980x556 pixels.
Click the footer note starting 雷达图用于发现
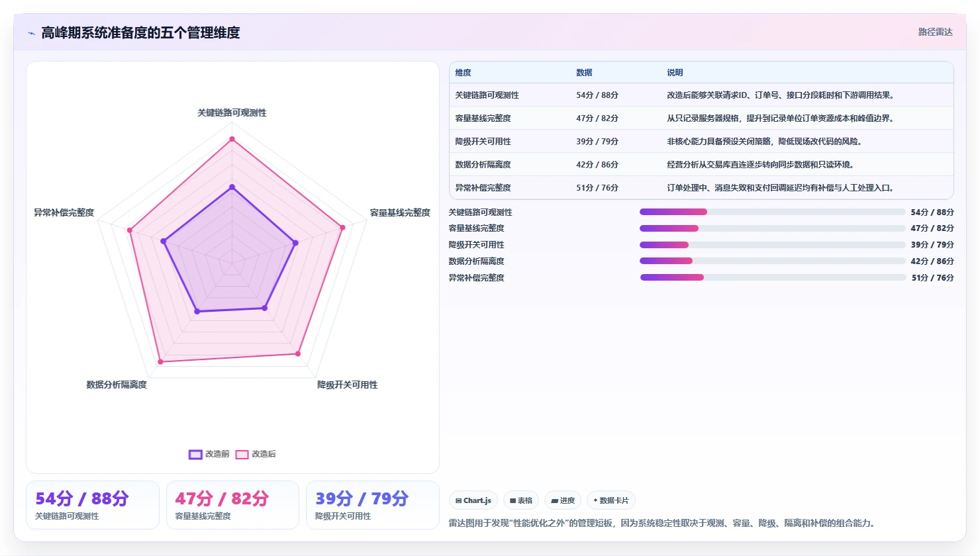(663, 523)
